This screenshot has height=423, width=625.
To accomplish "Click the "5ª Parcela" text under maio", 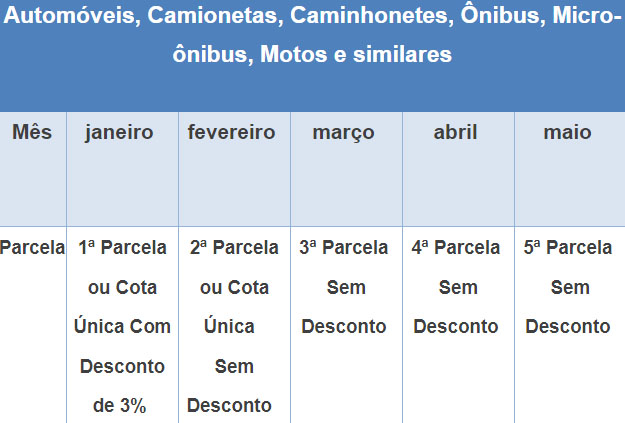I will tap(569, 248).
